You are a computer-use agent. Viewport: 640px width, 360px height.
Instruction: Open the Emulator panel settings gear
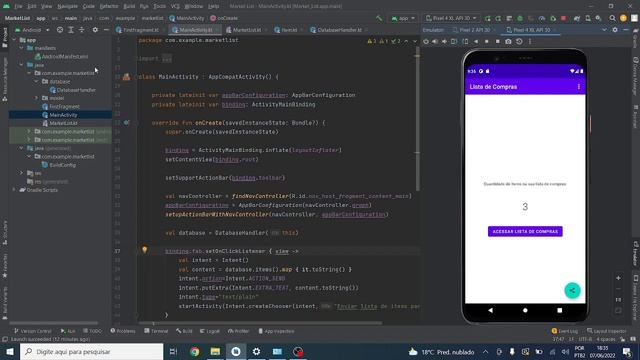pyautogui.click(x=615, y=30)
